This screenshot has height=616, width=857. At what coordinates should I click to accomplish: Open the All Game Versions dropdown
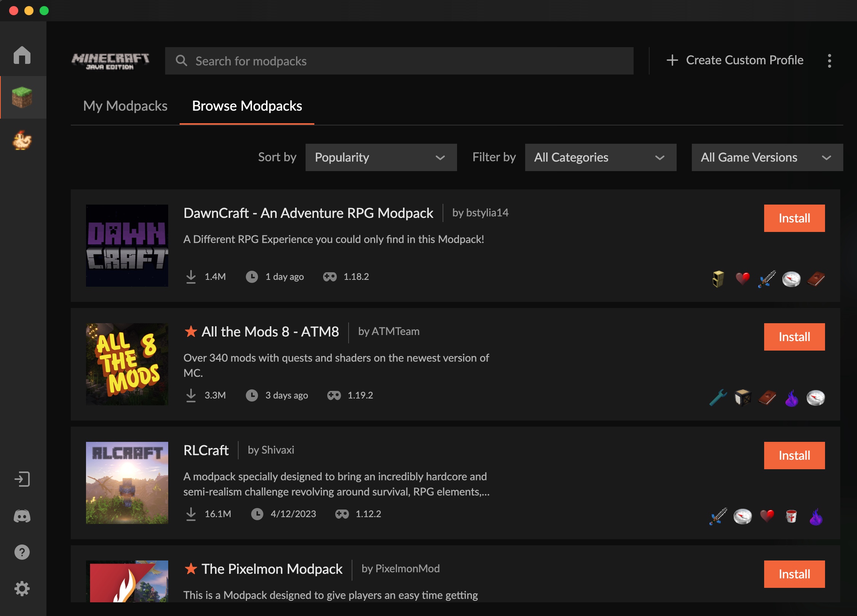tap(766, 157)
